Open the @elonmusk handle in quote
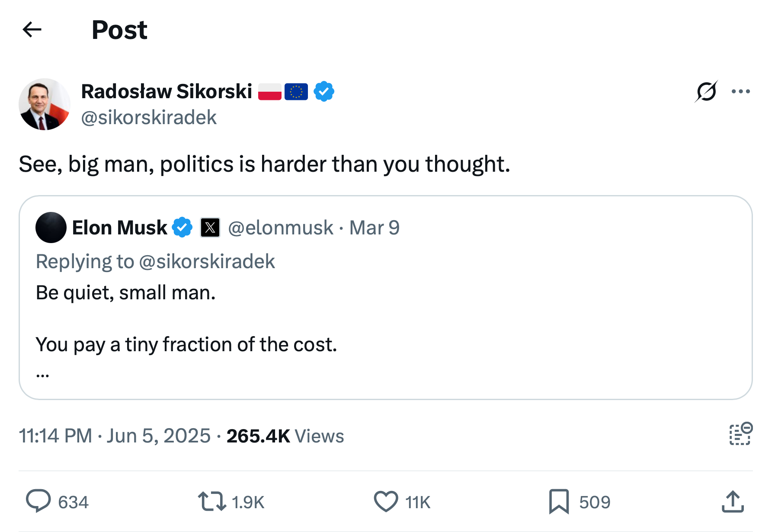The height and width of the screenshot is (532, 762). [280, 228]
